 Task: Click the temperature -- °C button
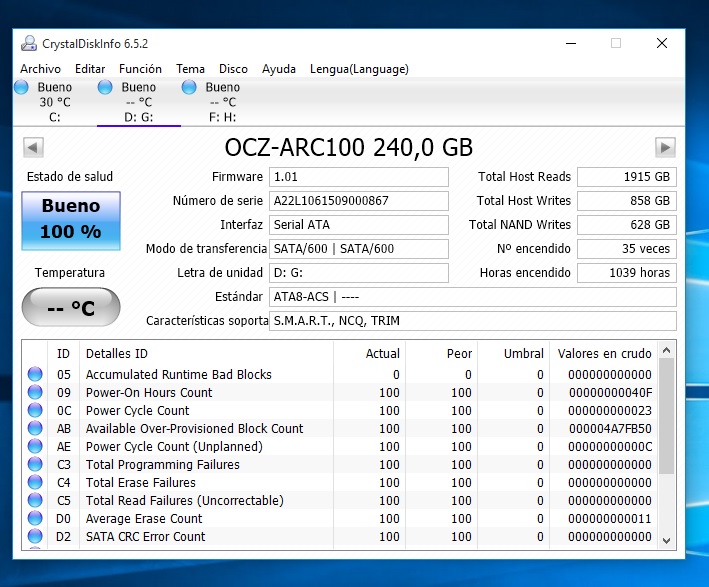tap(71, 307)
